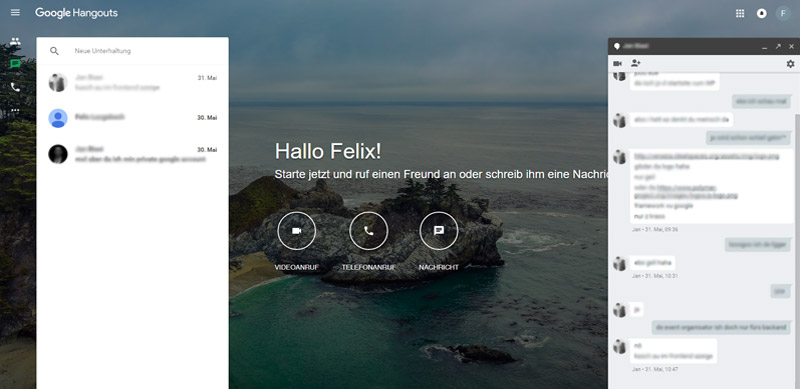This screenshot has height=389, width=800.
Task: Click the avatar in the 31. Mai conversation
Action: coord(58,83)
